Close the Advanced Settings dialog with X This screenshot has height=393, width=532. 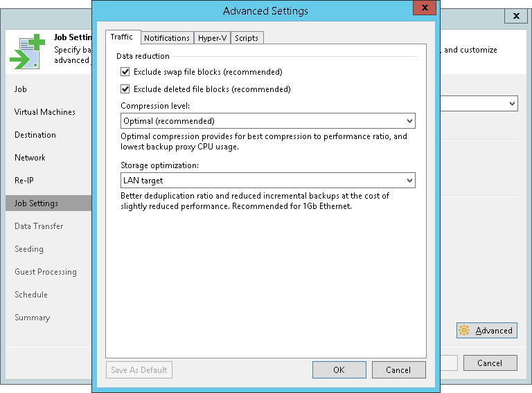423,10
